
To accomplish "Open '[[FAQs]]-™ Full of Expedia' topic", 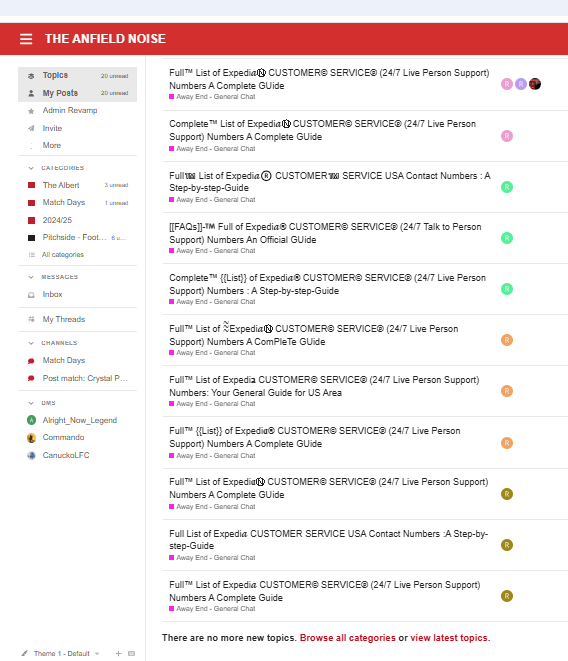I will click(325, 233).
